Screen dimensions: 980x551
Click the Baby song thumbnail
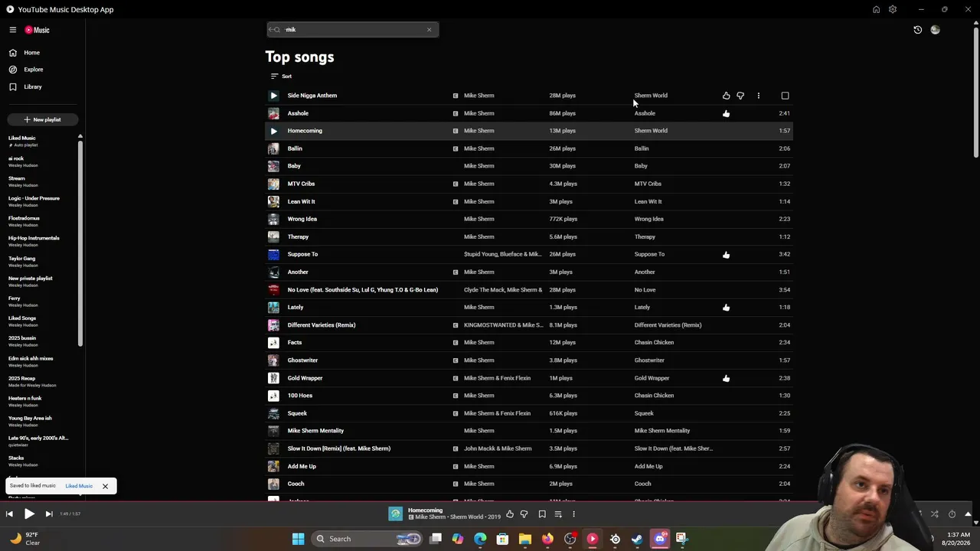coord(273,166)
